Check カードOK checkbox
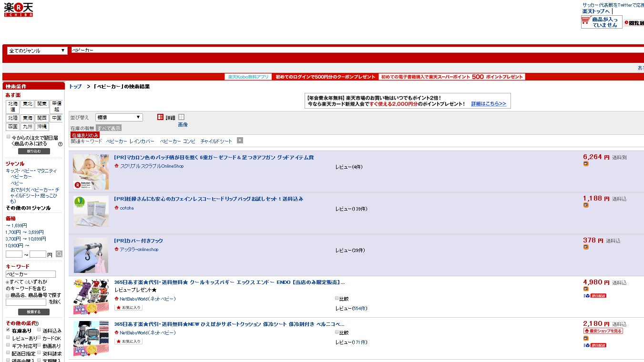The image size is (644, 362). (39, 337)
